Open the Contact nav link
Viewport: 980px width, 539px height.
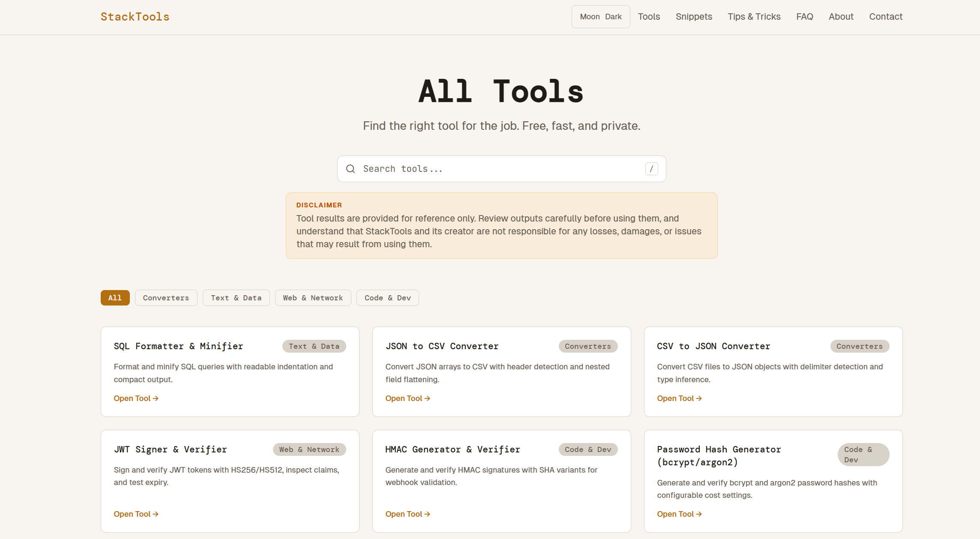tap(886, 17)
